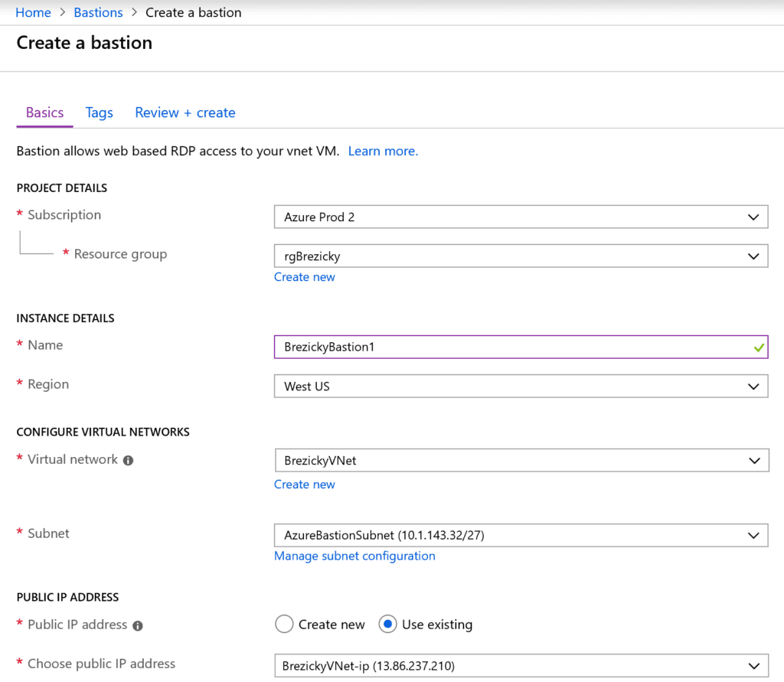Click the Subnet field label
Screen dimensions: 784x682
pos(48,534)
